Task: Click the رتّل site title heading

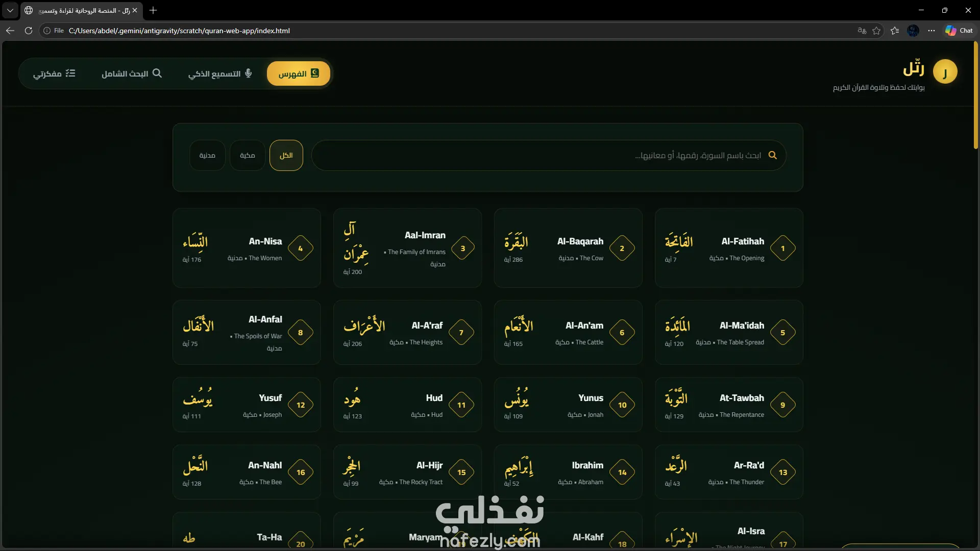Action: click(x=914, y=68)
